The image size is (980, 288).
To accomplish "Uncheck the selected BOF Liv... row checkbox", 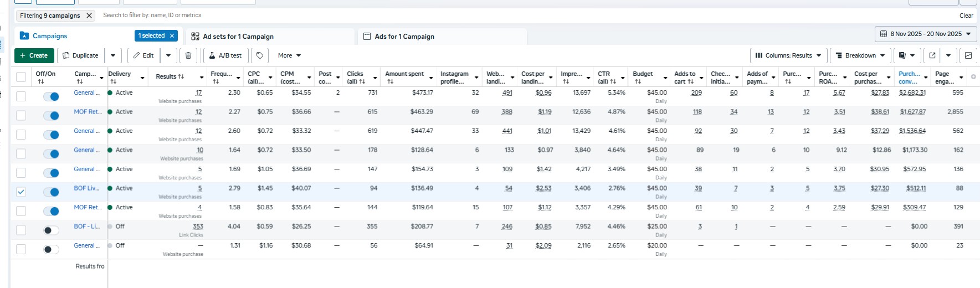I will [21, 192].
